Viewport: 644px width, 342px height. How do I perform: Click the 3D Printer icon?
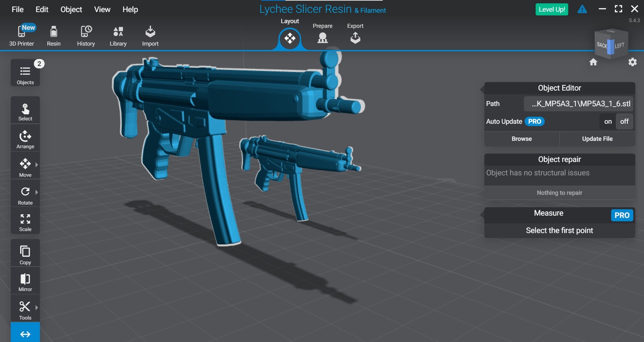[x=21, y=35]
